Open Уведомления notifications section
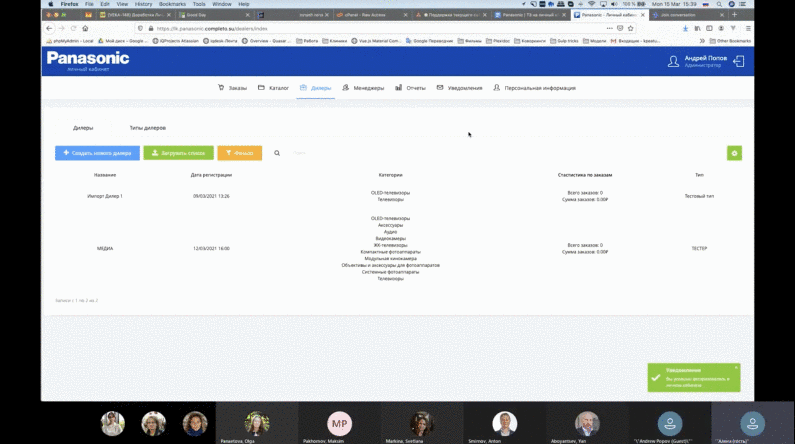Viewport: 795px width, 444px height. pos(459,88)
